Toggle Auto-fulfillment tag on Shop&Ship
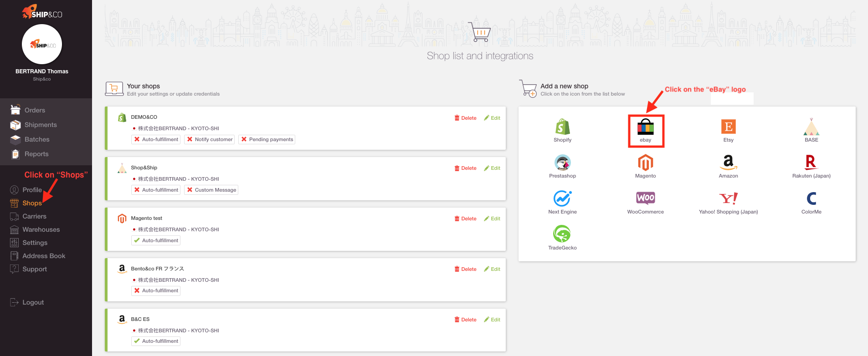Screen dimensions: 868x356 (156, 190)
